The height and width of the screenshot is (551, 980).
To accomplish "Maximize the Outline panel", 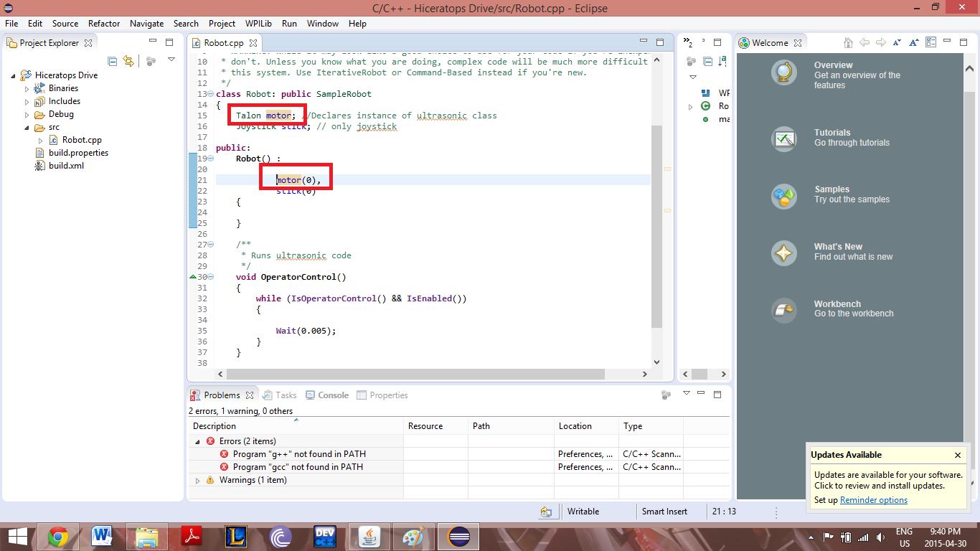I will (717, 42).
